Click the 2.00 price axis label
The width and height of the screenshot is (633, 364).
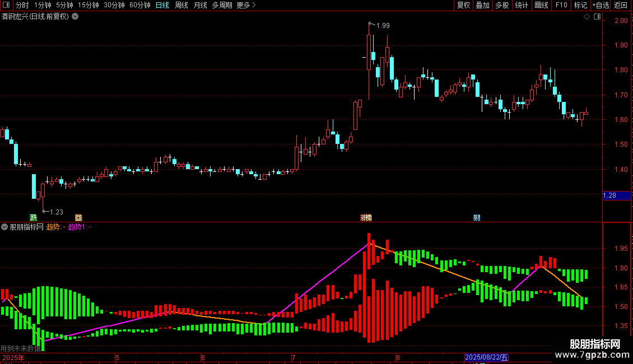[621, 21]
